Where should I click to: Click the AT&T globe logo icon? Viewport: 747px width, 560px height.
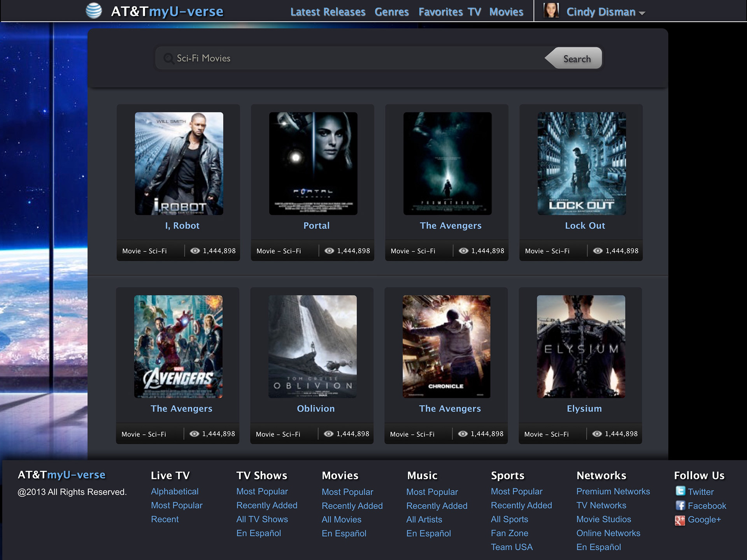coord(94,11)
